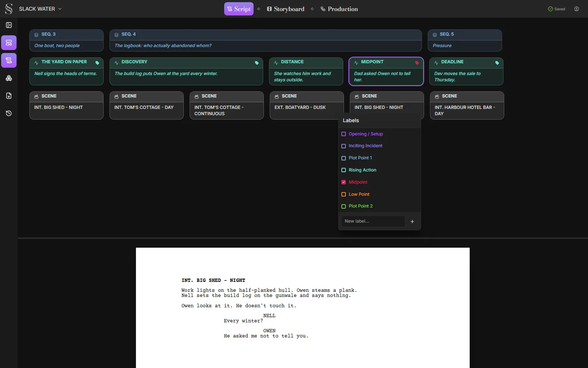The image size is (588, 368).
Task: Select the script view sidebar icon
Action: (9, 60)
